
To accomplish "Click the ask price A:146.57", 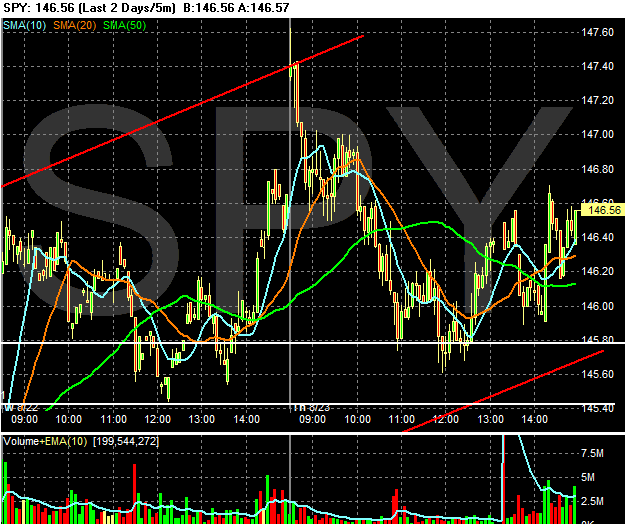I will click(263, 8).
